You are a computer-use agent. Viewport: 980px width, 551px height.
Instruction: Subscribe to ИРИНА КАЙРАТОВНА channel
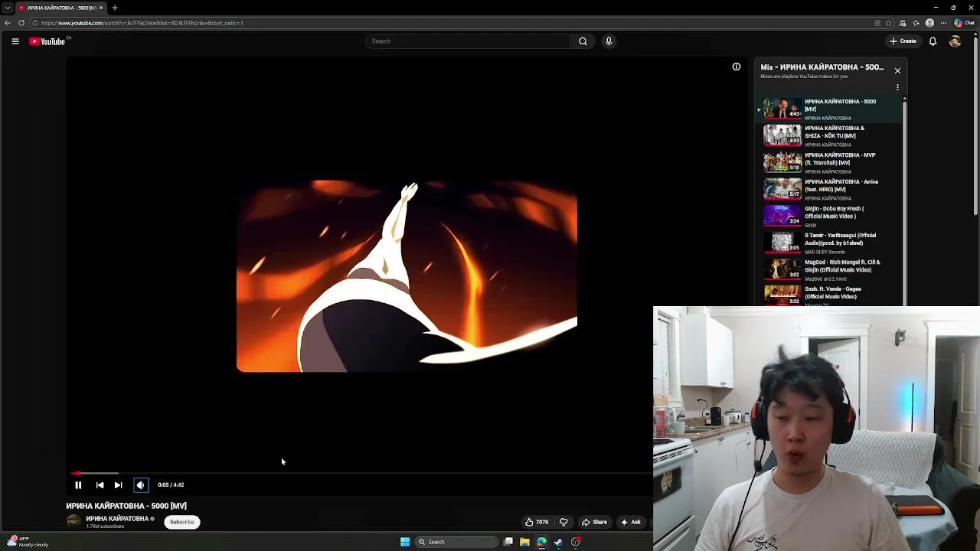[x=181, y=522]
